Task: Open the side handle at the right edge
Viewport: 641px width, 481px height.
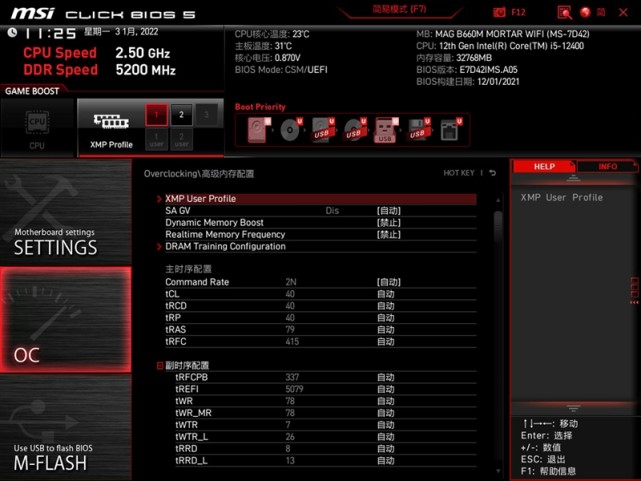Action: 634,290
